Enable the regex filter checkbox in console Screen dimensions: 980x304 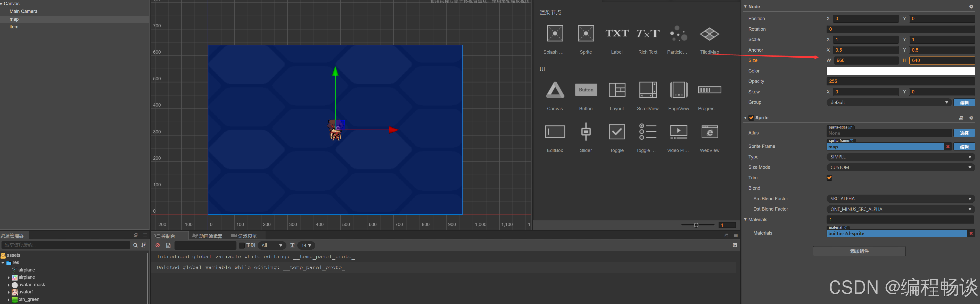coord(242,245)
